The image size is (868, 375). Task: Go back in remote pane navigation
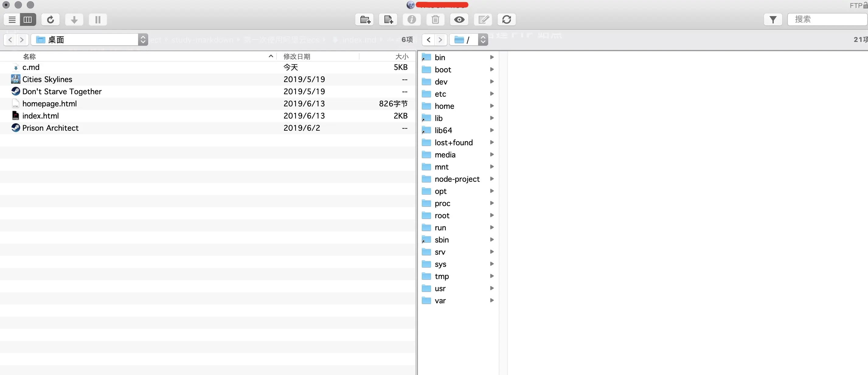click(428, 40)
